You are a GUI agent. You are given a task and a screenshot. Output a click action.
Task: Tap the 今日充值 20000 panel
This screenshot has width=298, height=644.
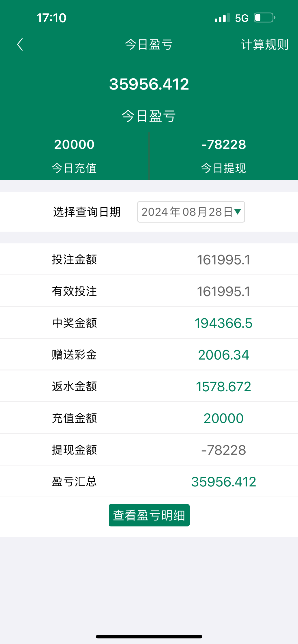(x=74, y=156)
